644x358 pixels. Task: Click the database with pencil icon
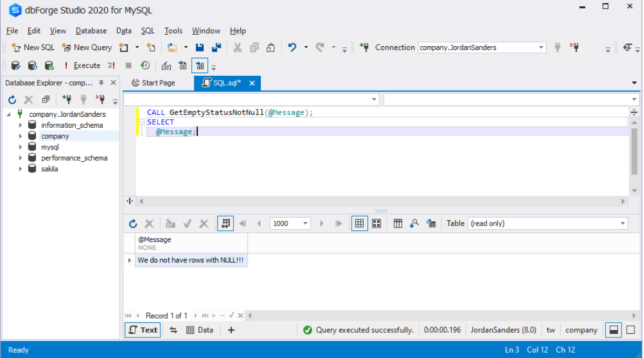tap(16, 66)
